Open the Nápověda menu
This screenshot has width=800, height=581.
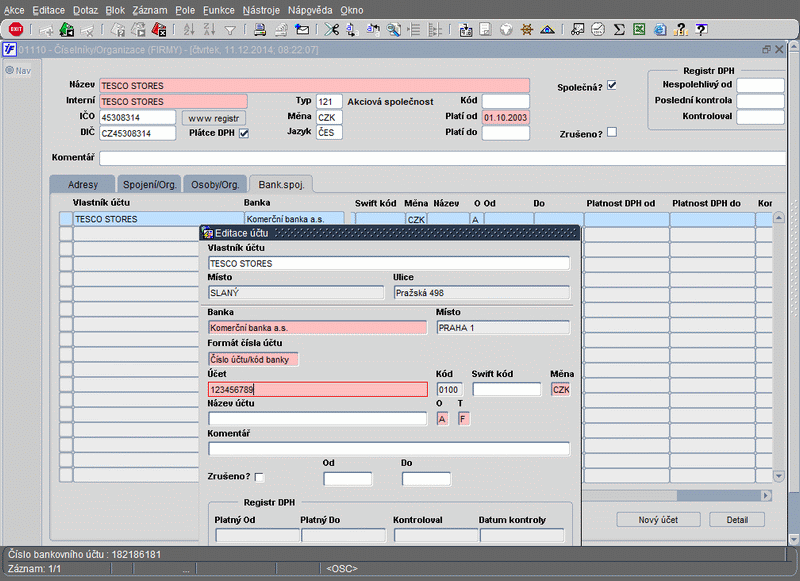[310, 10]
